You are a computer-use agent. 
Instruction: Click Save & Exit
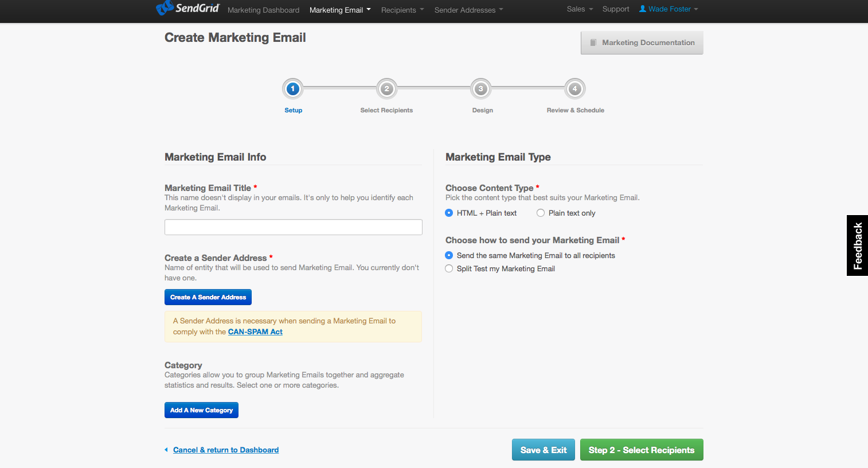544,450
